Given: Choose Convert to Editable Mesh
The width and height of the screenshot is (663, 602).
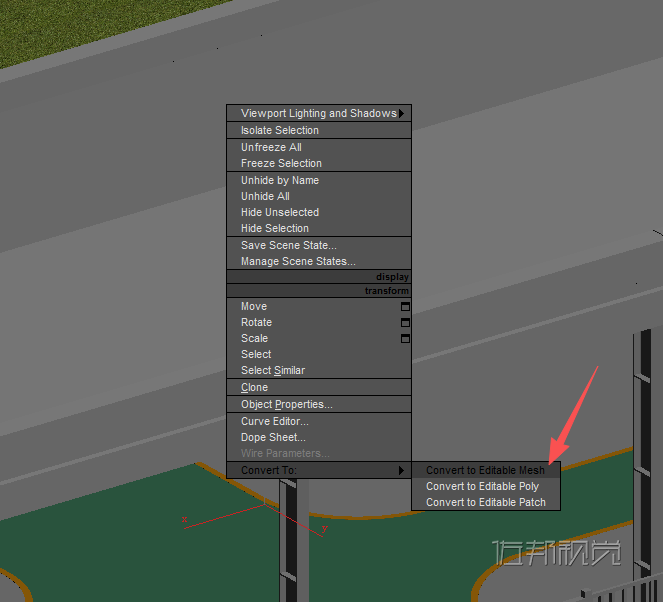Looking at the screenshot, I should 486,470.
